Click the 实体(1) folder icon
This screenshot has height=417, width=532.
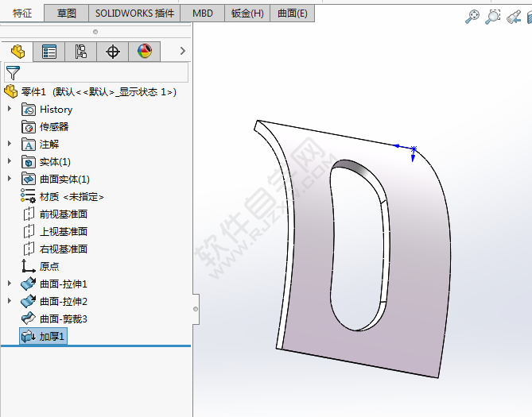pyautogui.click(x=29, y=162)
